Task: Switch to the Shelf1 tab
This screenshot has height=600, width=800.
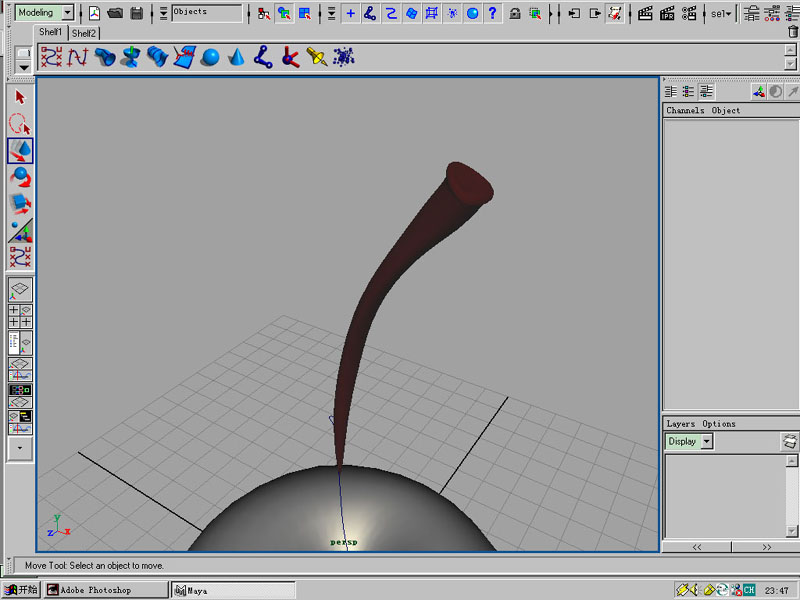Action: tap(50, 32)
